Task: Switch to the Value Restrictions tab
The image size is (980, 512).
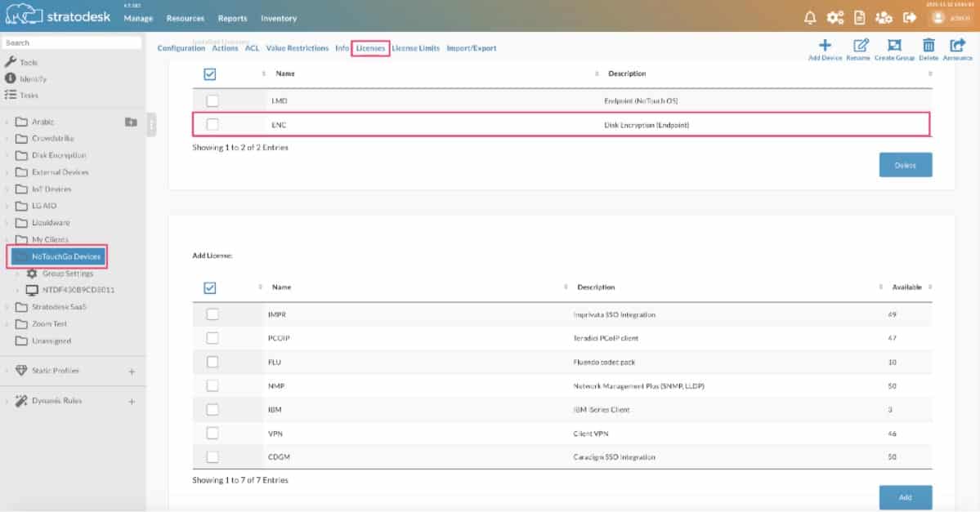Action: pos(298,48)
